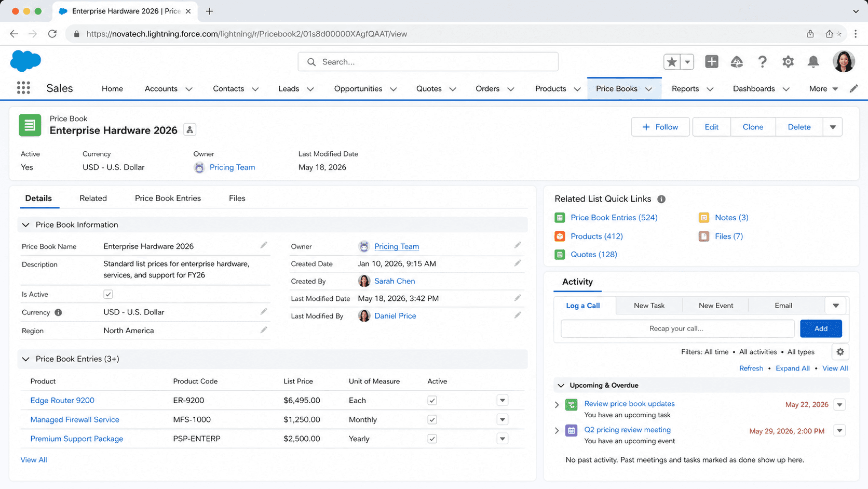Open the Price Books nav dropdown chevron
This screenshot has width=868, height=489.
(x=649, y=89)
